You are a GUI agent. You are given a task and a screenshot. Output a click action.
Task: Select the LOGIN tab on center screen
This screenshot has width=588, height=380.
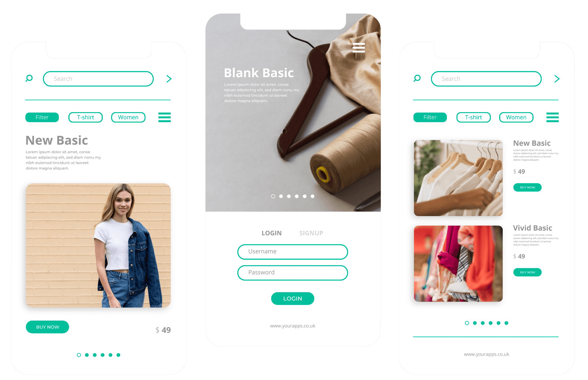[x=272, y=233]
